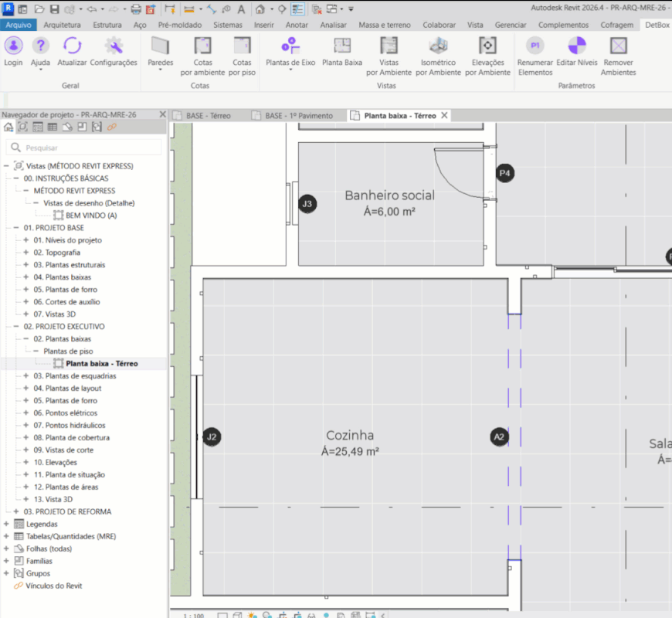Click the Pesquisar search field
Image resolution: width=672 pixels, height=618 pixels.
(x=84, y=148)
